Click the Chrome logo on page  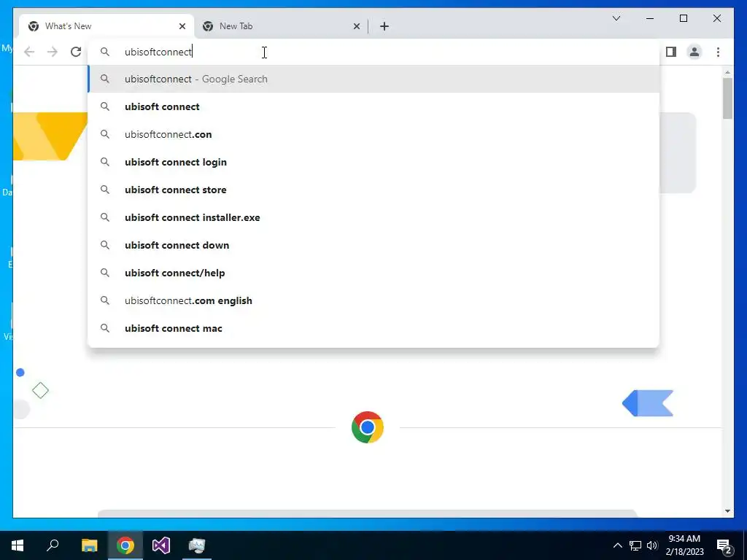tap(368, 427)
